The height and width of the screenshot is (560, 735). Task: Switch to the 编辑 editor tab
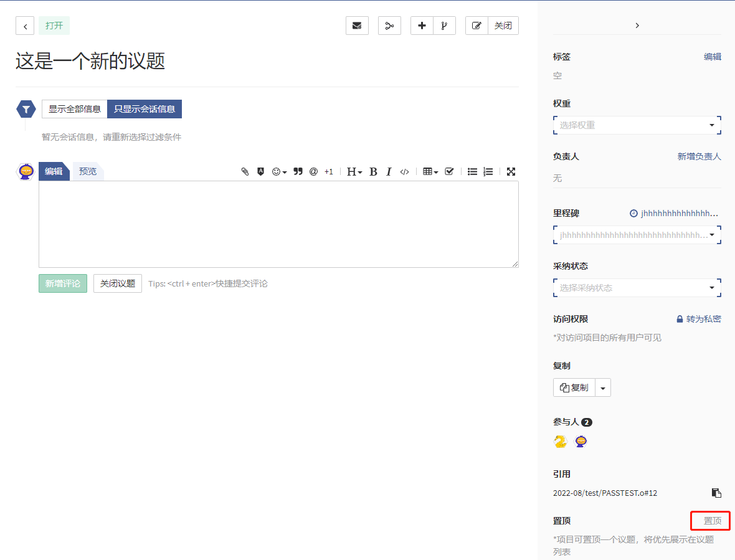coord(54,171)
